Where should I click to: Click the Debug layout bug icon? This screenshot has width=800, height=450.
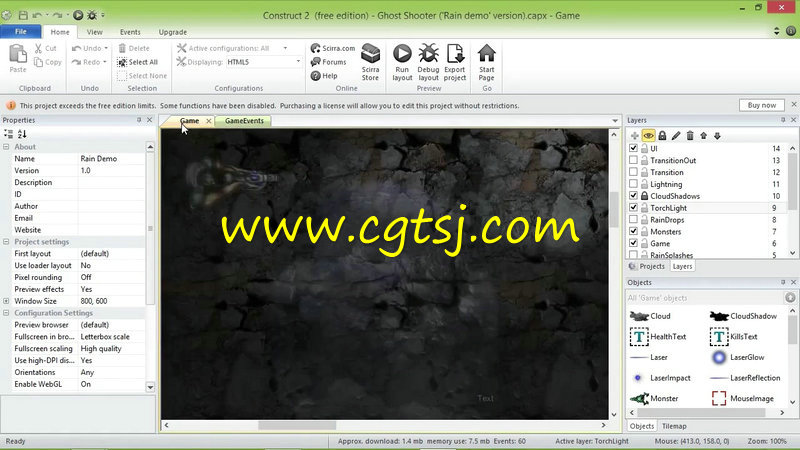click(x=428, y=54)
